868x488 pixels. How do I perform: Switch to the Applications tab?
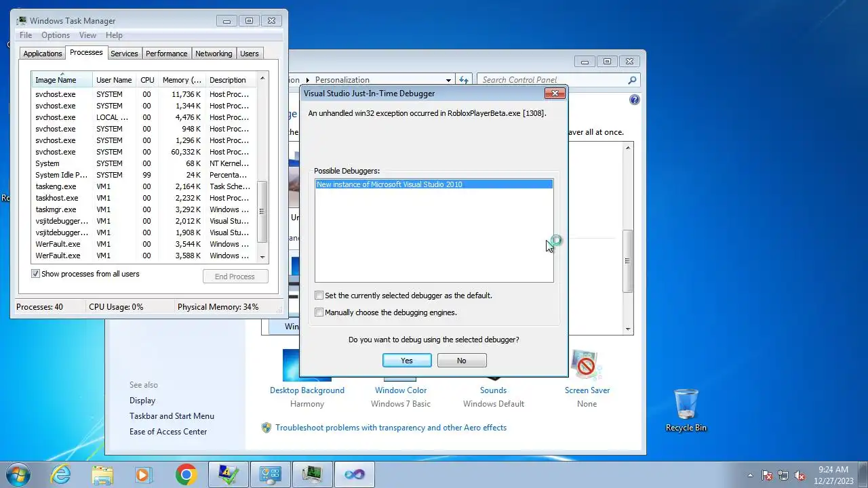coord(43,54)
